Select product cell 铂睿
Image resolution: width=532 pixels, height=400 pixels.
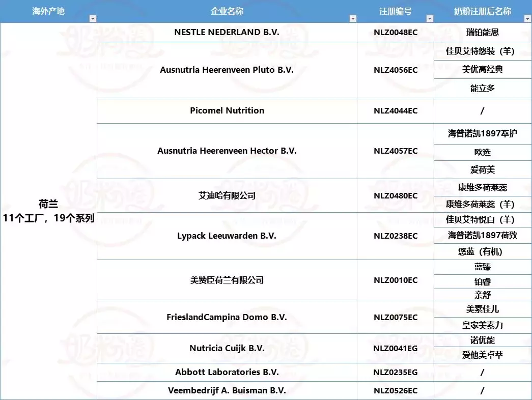pyautogui.click(x=483, y=281)
